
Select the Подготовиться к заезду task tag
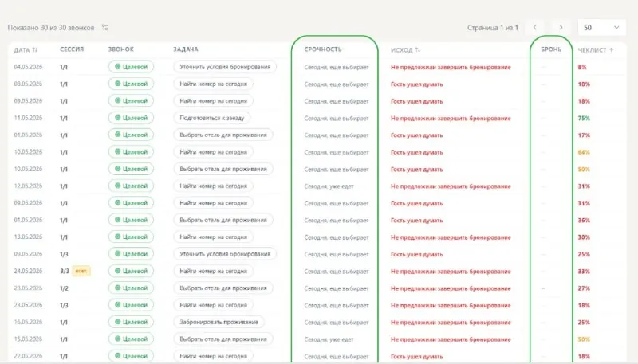click(212, 118)
